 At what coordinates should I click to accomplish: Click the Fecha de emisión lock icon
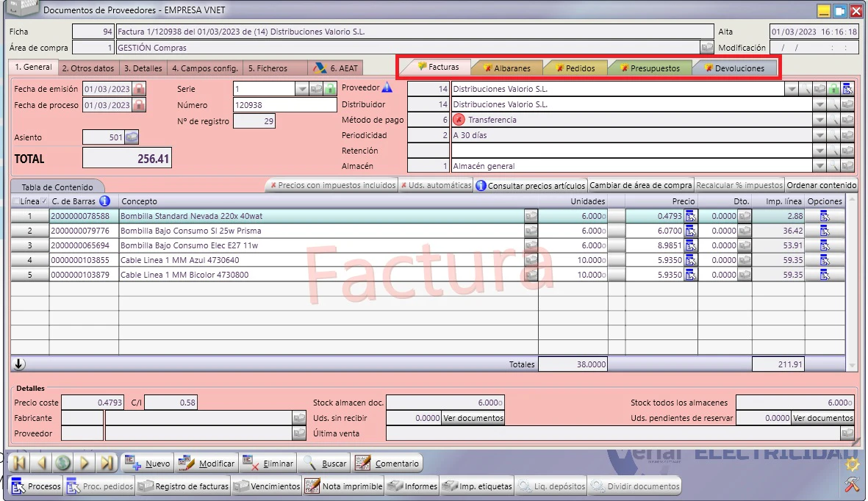pyautogui.click(x=140, y=89)
